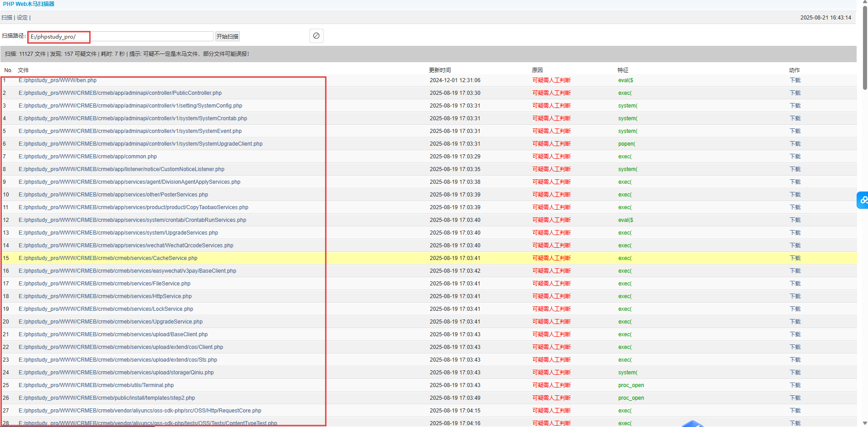Open the ben.php file link
This screenshot has width=868, height=427.
[57, 80]
